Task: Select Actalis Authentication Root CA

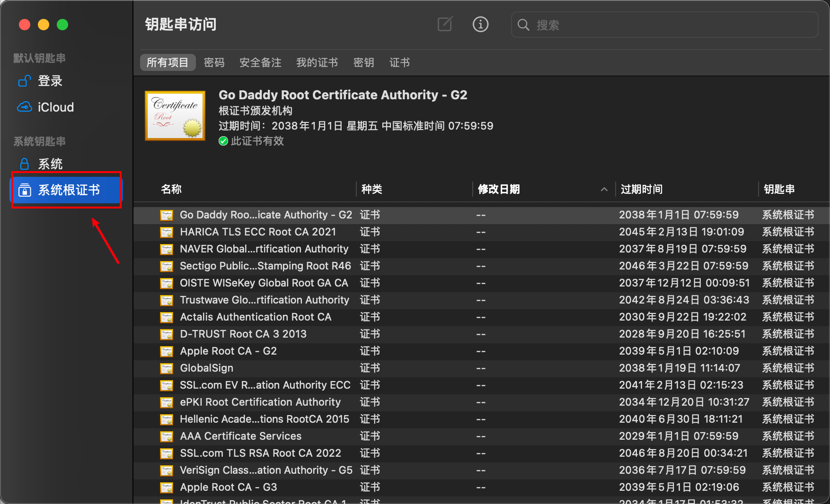Action: 256,317
